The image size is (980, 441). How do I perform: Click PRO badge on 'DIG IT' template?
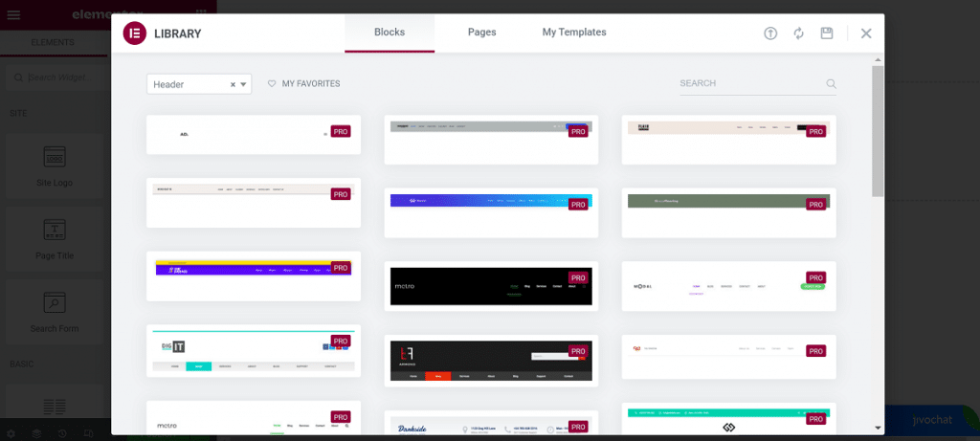click(341, 342)
